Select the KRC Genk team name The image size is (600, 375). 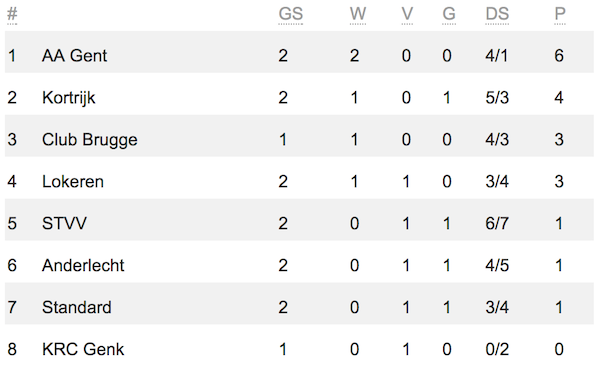(83, 349)
